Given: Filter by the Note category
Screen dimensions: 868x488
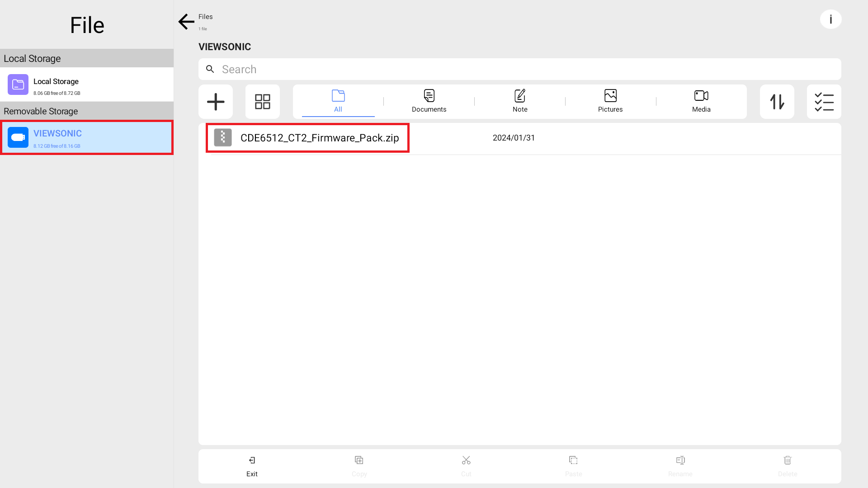Looking at the screenshot, I should click(x=520, y=101).
